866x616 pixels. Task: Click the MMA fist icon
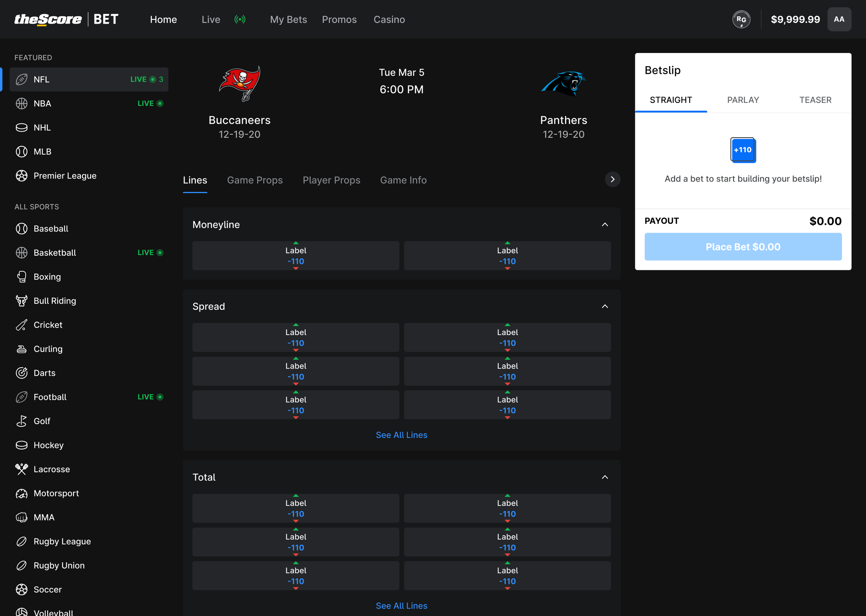tap(21, 517)
